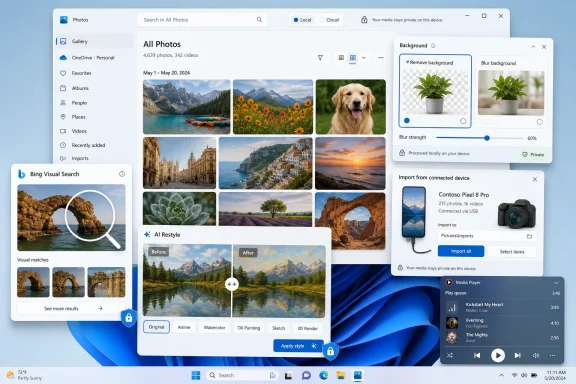This screenshot has height=384, width=576.
Task: Click the Search in All Photos field
Action: tap(202, 20)
